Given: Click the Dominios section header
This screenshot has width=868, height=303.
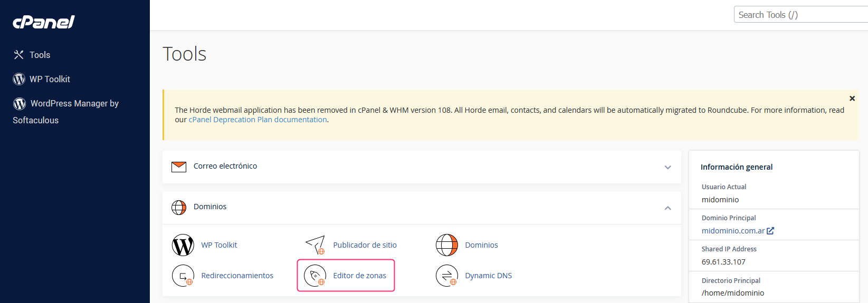Looking at the screenshot, I should click(x=422, y=208).
